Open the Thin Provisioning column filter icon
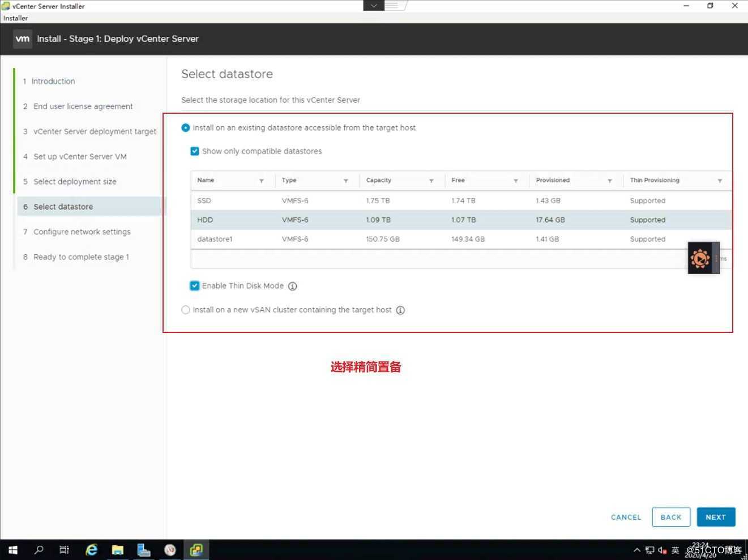The width and height of the screenshot is (748, 560). [720, 181]
